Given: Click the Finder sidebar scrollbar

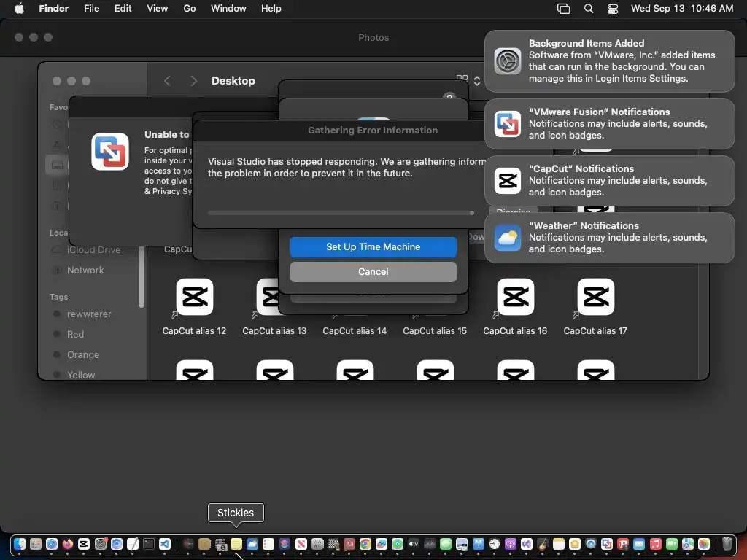Looking at the screenshot, I should coord(141,277).
